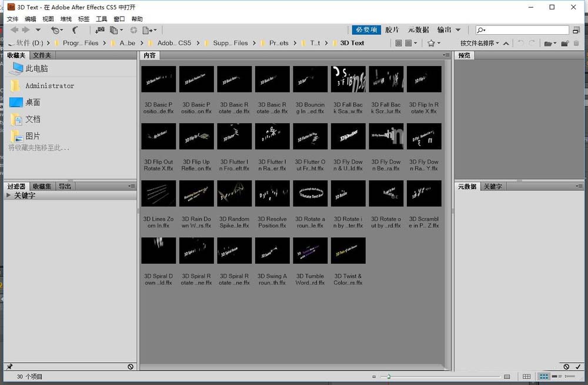Click the get photos from camera icon
The width and height of the screenshot is (588, 385).
(100, 30)
